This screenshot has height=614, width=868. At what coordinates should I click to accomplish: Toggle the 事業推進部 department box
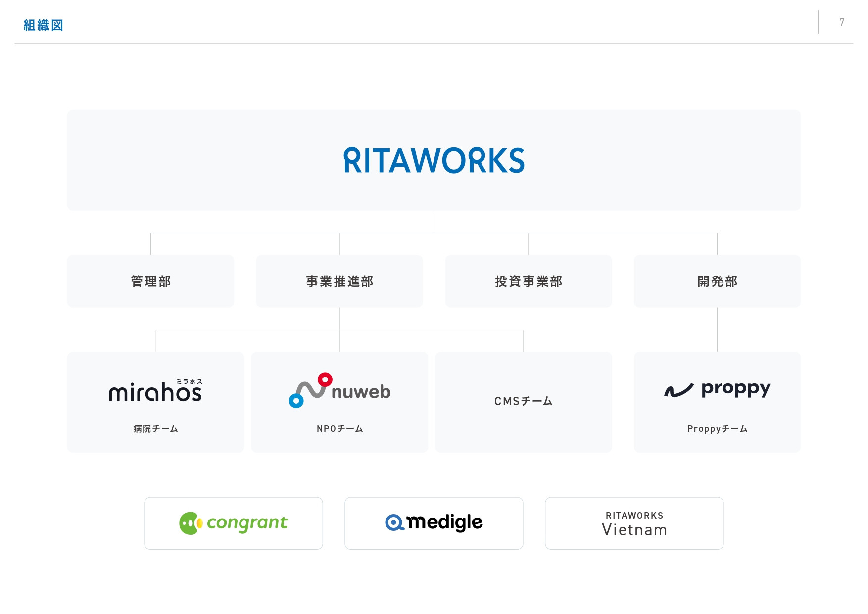[x=339, y=281]
